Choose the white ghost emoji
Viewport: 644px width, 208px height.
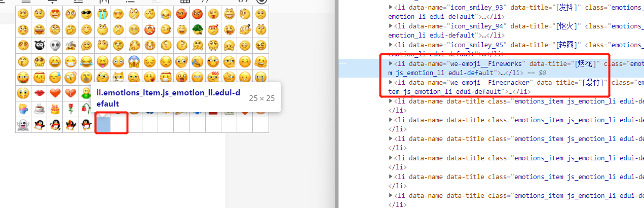23,125
